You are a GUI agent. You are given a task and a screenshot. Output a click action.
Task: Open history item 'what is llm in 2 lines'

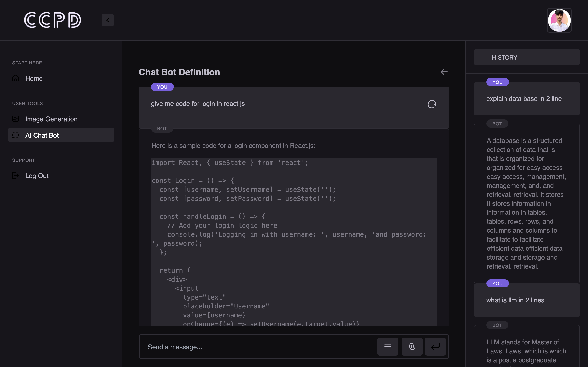point(515,300)
